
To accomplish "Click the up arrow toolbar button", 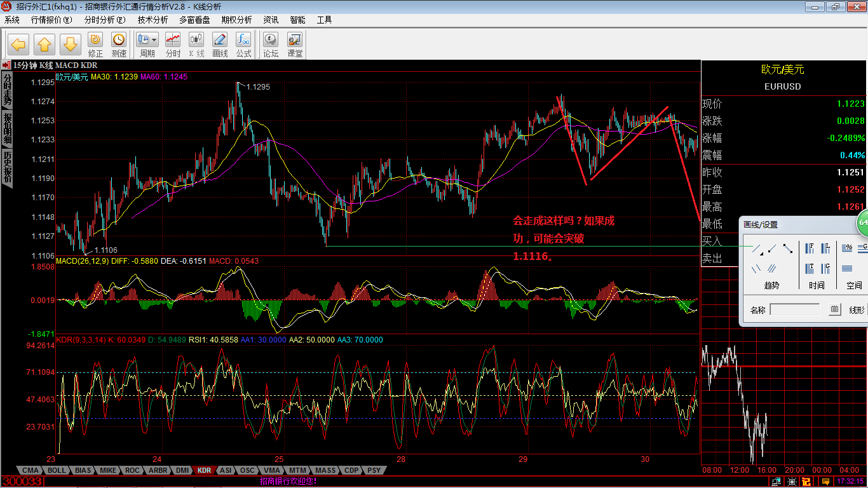I will [44, 44].
